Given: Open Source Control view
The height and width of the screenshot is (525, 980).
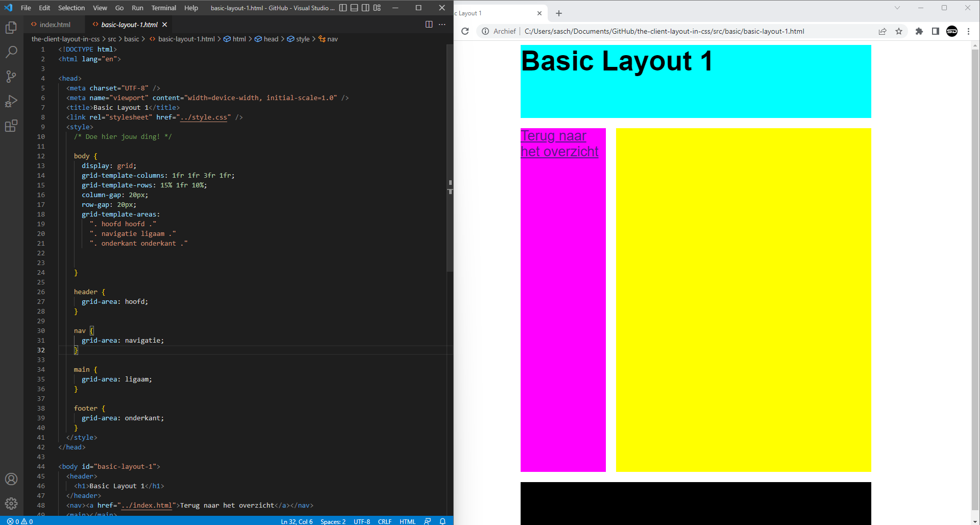Looking at the screenshot, I should (11, 77).
